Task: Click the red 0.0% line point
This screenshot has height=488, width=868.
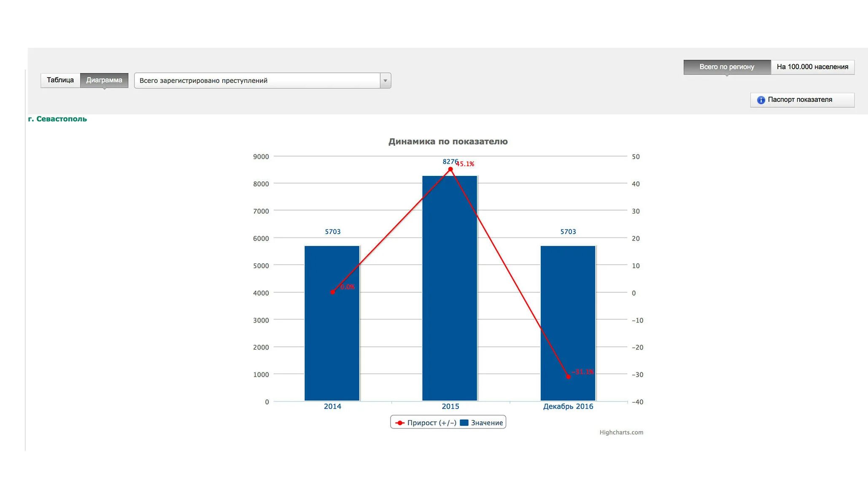Action: 332,292
